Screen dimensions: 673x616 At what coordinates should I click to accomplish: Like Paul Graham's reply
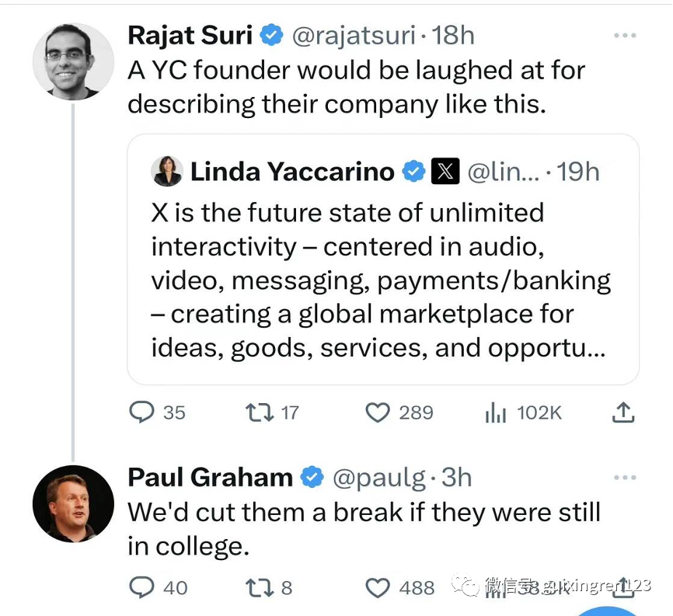tap(378, 587)
